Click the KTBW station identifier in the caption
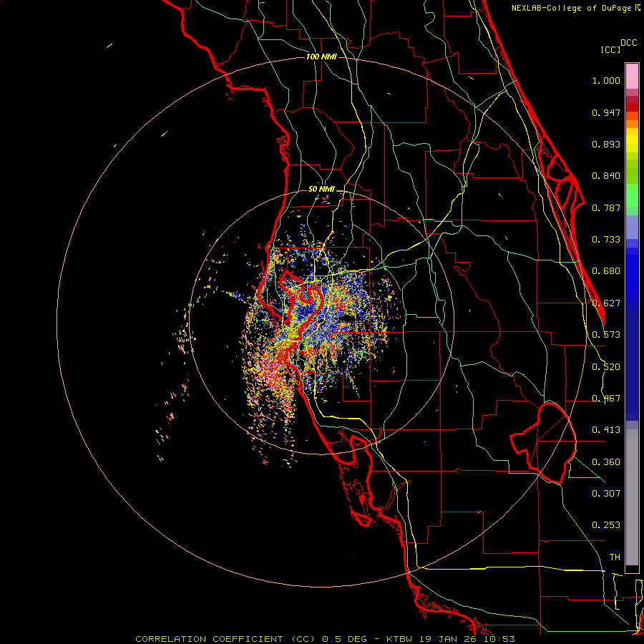Image resolution: width=644 pixels, height=644 pixels. click(399, 639)
